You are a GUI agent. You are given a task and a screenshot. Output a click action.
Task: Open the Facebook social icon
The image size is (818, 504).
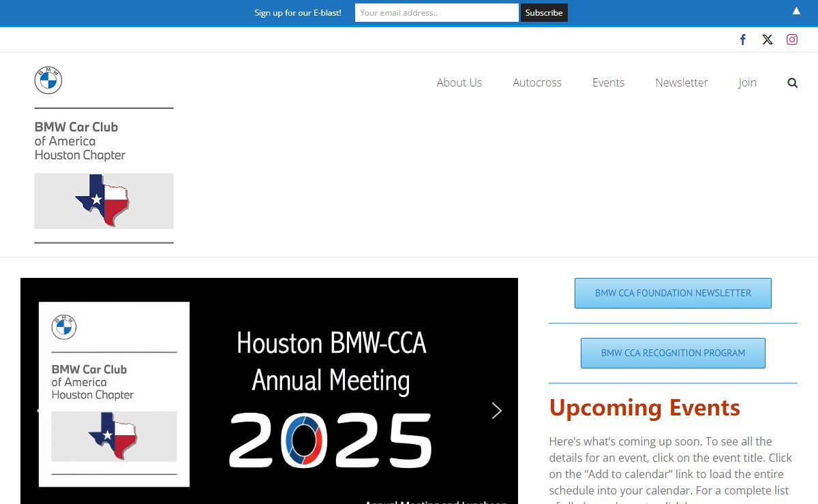click(743, 40)
